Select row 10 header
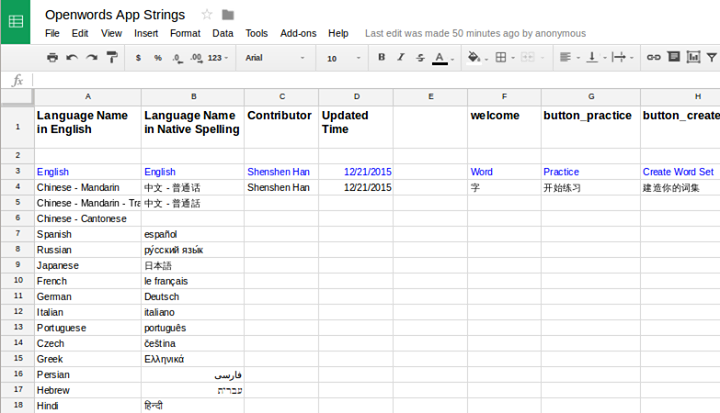This screenshot has width=720, height=413. [17, 281]
